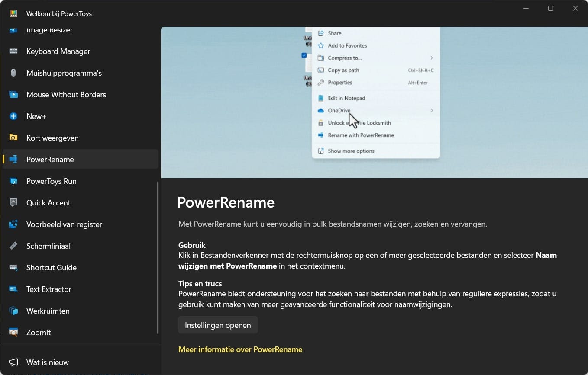
Task: Close the Welkom bij PowerToys window
Action: (x=575, y=8)
